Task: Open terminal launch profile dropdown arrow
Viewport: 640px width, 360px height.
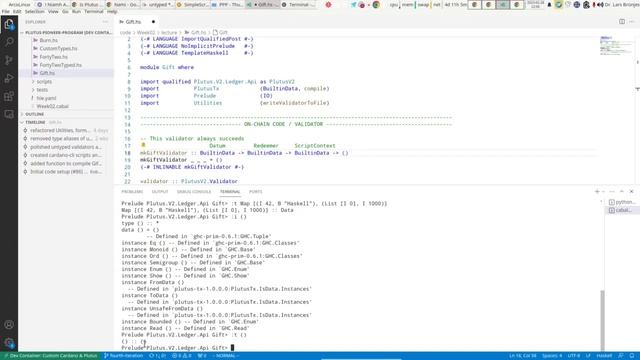Action: click(604, 191)
